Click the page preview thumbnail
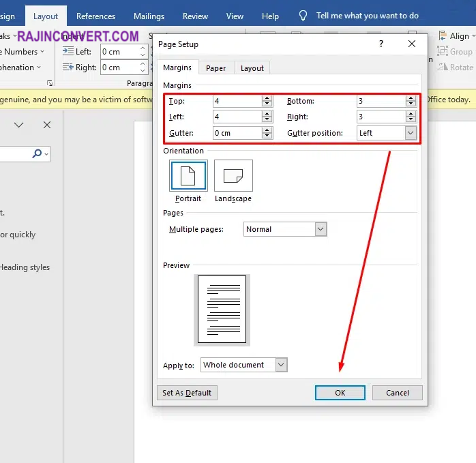 [x=222, y=310]
